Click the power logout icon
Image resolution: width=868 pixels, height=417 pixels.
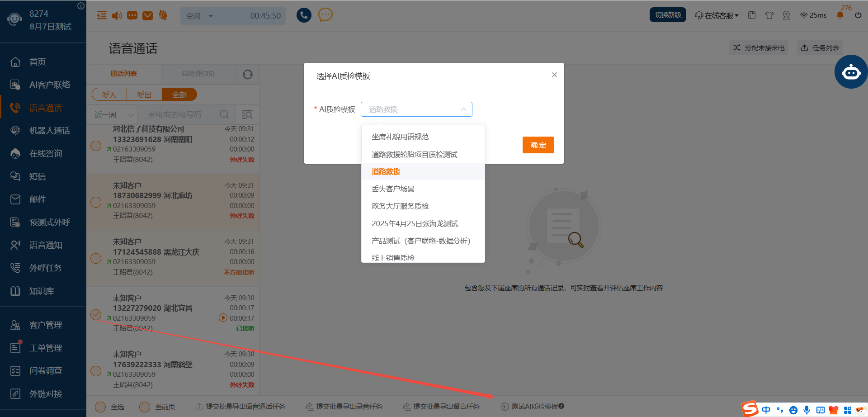(x=858, y=15)
